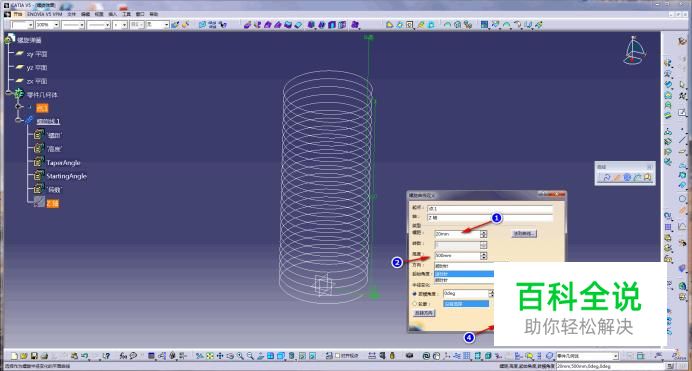Collapse the 零件几何体 tree node
Image resolution: width=692 pixels, height=371 pixels.
point(9,93)
